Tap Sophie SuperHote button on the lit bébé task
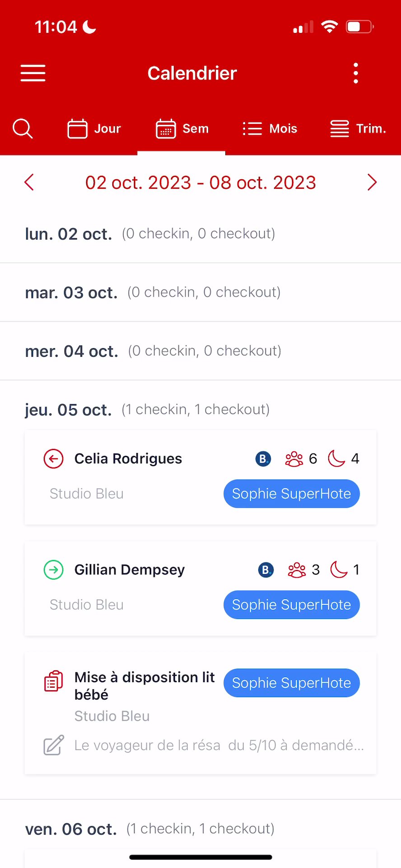This screenshot has width=401, height=868. tap(291, 683)
